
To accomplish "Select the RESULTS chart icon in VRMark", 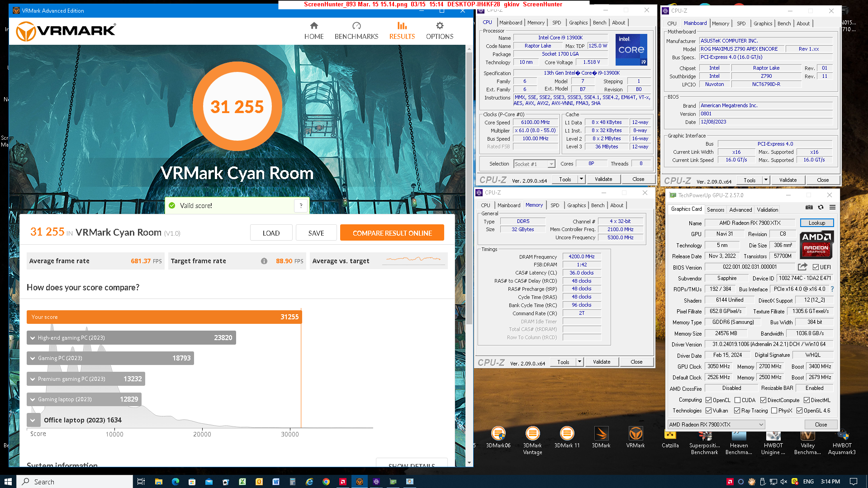I will click(x=402, y=26).
